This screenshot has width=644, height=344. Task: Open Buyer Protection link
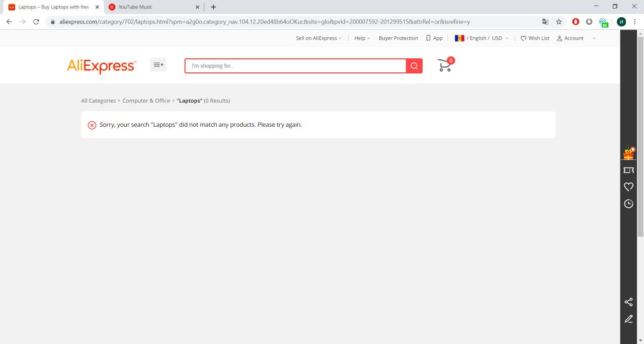point(398,38)
